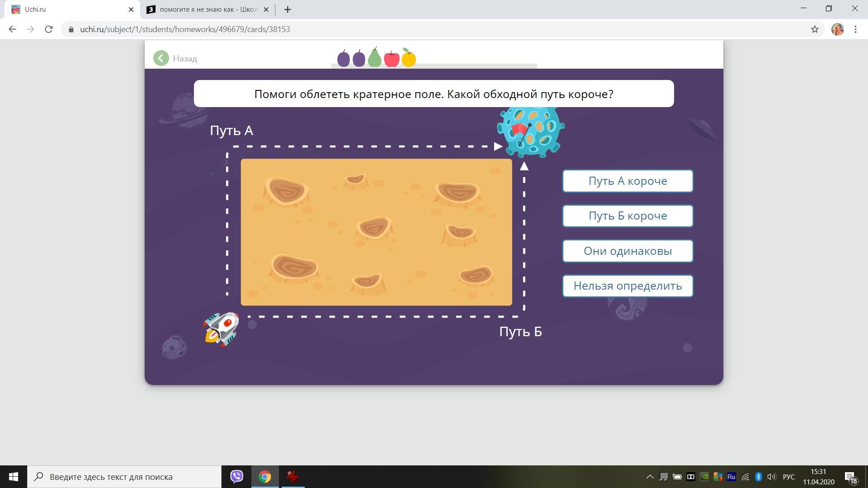Screen dimensions: 868x488
Task: Click the second purple plum progress icon
Action: point(359,59)
